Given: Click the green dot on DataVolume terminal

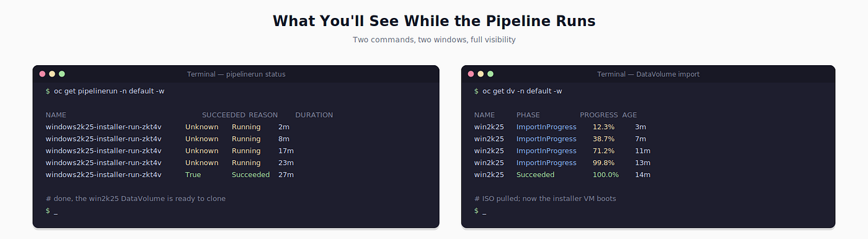Looking at the screenshot, I should pos(490,74).
